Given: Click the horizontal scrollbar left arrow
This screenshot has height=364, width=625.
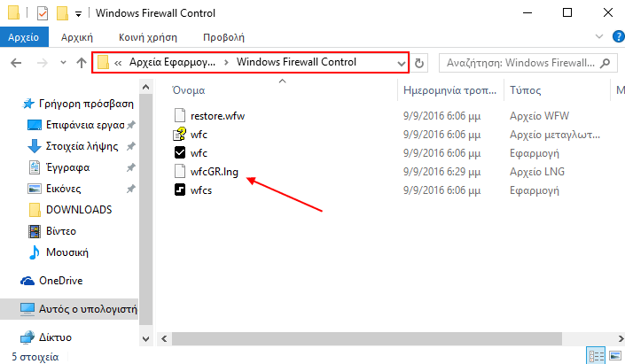Looking at the screenshot, I should click(x=164, y=339).
